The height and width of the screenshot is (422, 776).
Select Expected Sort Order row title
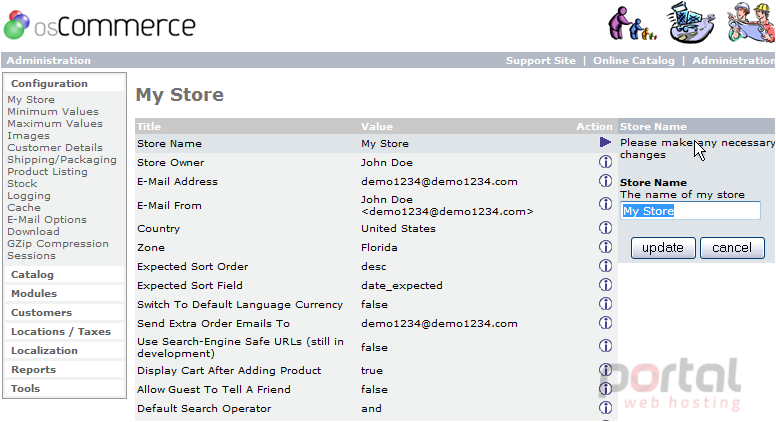(x=193, y=267)
